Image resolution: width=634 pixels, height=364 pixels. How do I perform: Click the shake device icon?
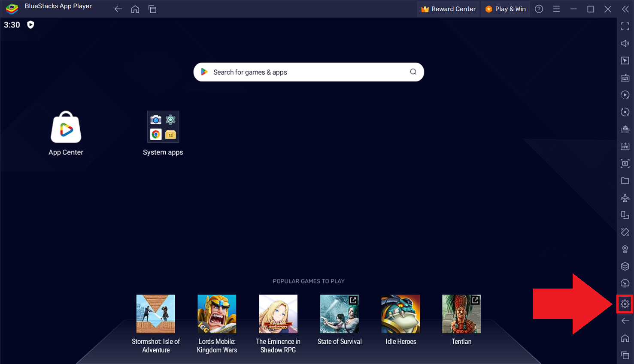(x=625, y=232)
